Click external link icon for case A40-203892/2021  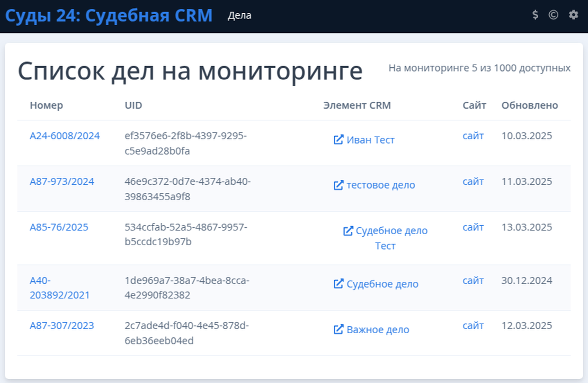coord(338,284)
